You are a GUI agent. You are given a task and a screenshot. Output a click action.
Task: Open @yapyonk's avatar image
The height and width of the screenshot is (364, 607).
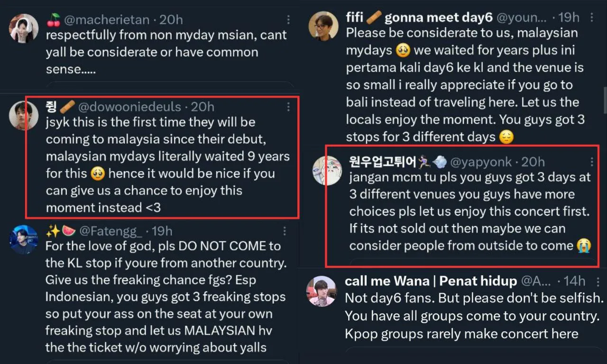click(327, 170)
